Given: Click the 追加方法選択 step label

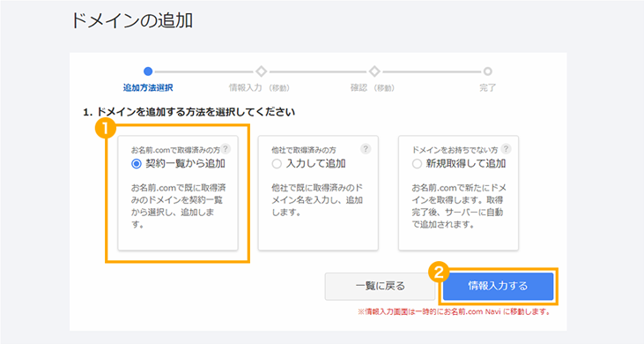Looking at the screenshot, I should pos(148,87).
